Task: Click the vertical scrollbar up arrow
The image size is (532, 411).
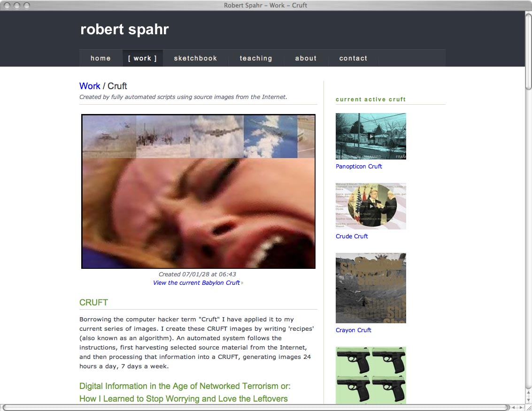Action: click(528, 393)
